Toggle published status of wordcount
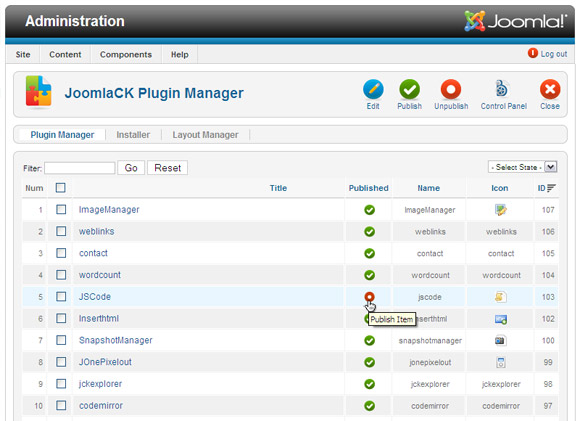Viewport: 580px width, 421px height. point(369,275)
